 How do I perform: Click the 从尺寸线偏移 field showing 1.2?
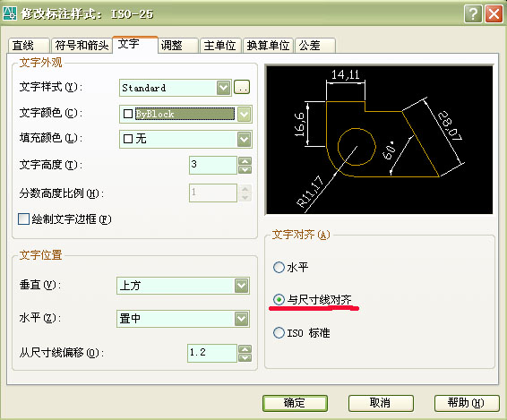(212, 353)
